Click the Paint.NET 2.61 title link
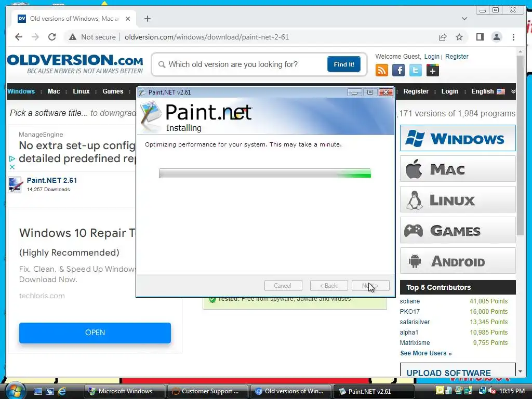 point(52,180)
